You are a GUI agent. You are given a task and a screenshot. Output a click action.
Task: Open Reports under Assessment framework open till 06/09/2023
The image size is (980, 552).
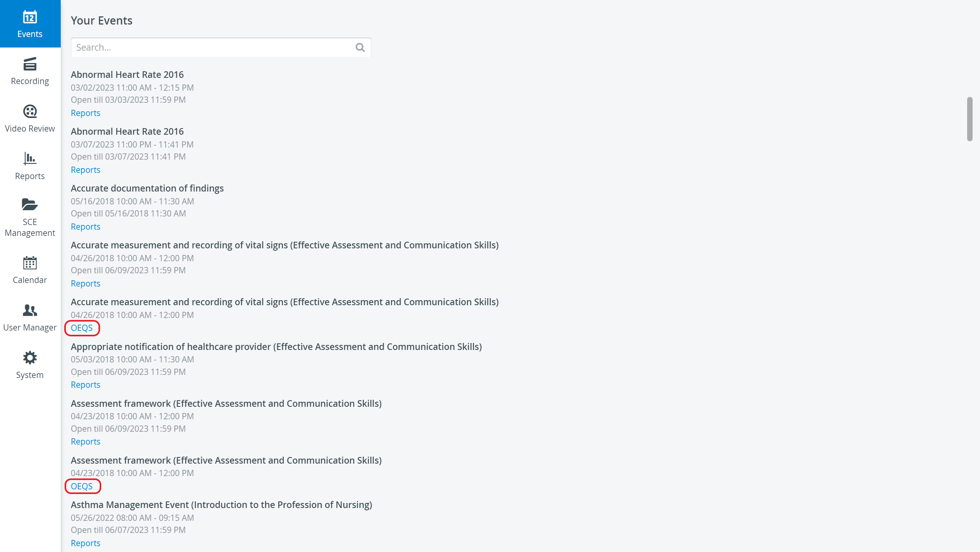coord(86,441)
